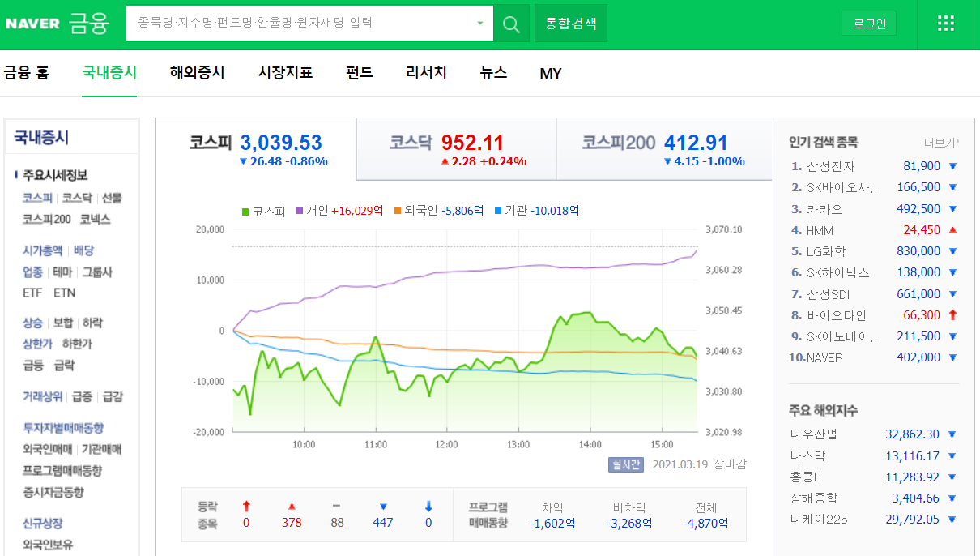Click the 실시간 badge under the chart
The image size is (980, 556).
tap(625, 464)
